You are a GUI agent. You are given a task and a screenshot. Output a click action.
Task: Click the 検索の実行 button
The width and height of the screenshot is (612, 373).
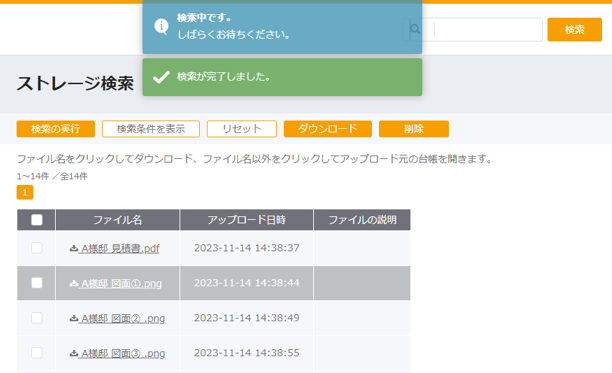tap(55, 129)
